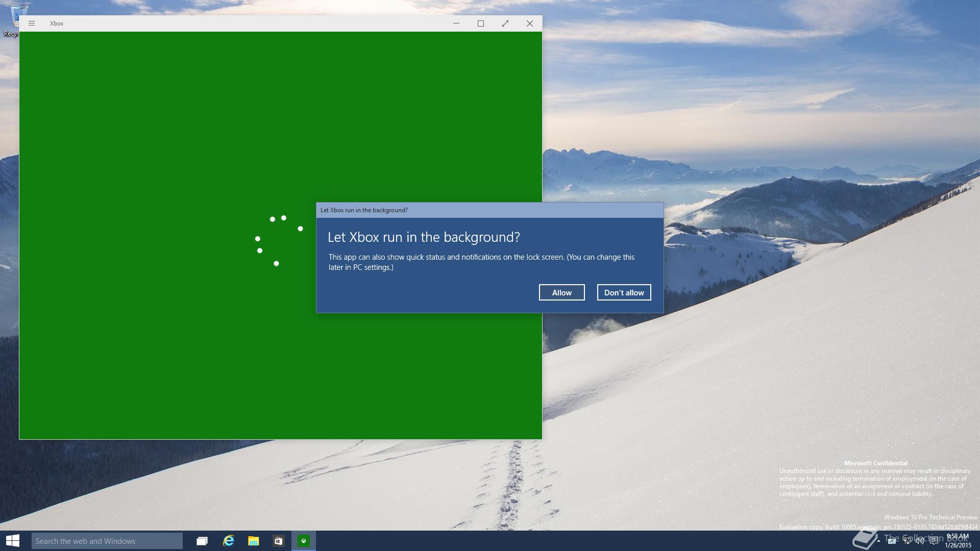This screenshot has height=551, width=980.
Task: Open Task View from the taskbar
Action: coord(202,541)
